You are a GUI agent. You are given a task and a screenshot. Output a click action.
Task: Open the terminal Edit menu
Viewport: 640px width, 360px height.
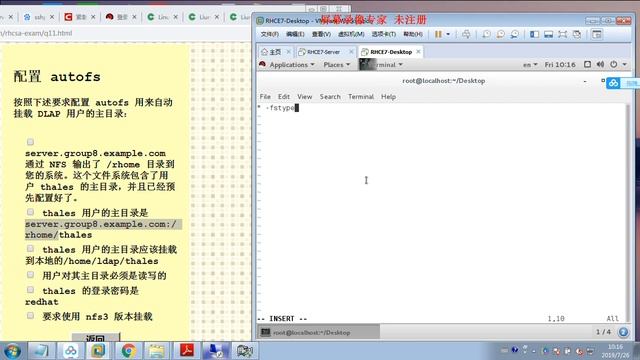(284, 97)
